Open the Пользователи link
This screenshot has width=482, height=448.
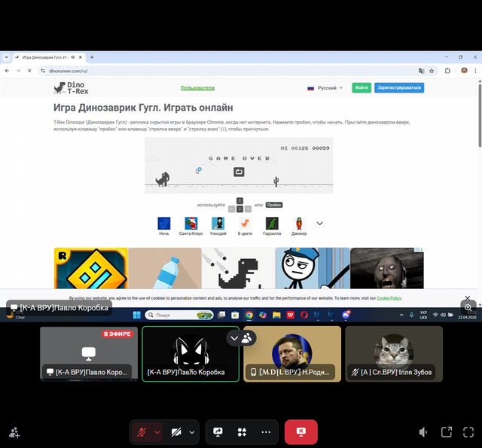(x=197, y=88)
